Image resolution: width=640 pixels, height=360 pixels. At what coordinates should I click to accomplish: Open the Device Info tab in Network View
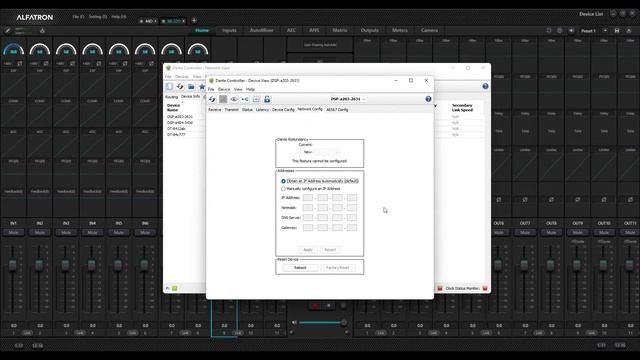coord(190,96)
